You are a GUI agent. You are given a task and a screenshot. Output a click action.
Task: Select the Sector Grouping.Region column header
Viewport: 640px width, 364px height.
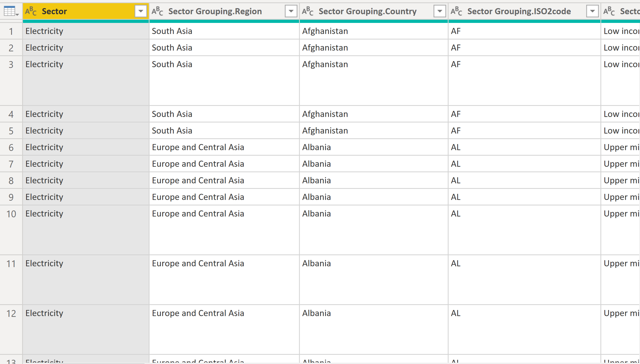[x=224, y=11]
